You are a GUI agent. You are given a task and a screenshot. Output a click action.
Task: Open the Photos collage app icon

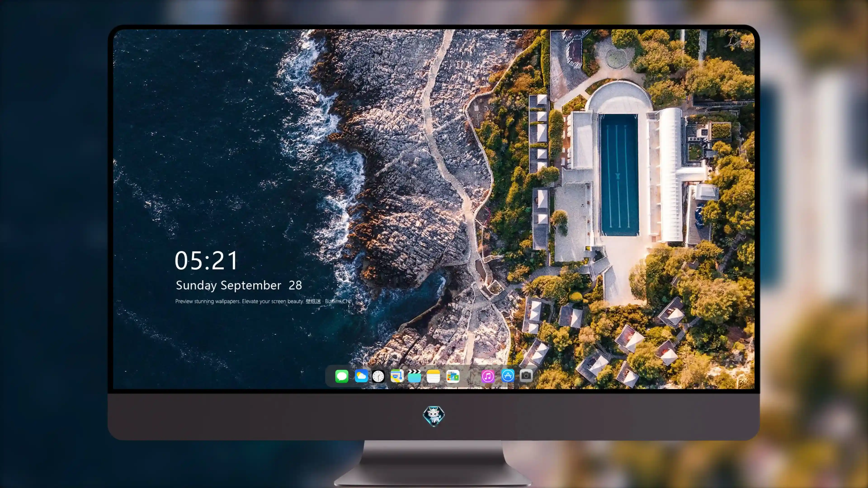tap(453, 376)
